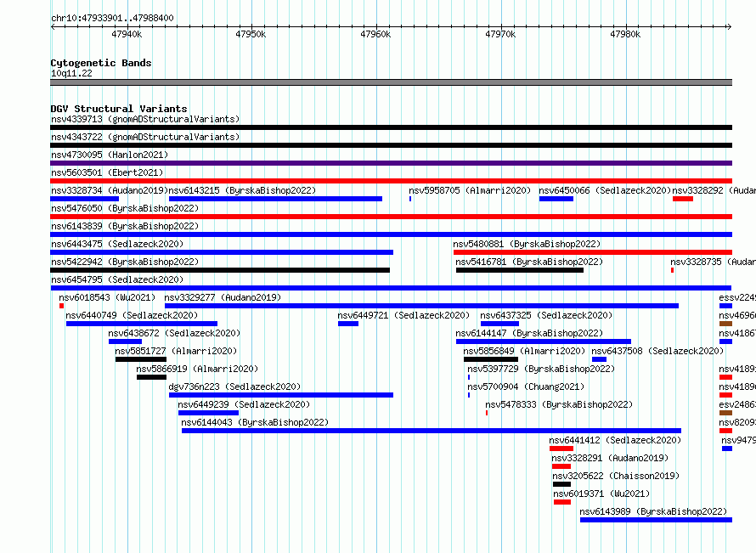Viewport: 756px width, 553px height.
Task: Click the 47980k ruler tick label
Action: click(x=625, y=34)
